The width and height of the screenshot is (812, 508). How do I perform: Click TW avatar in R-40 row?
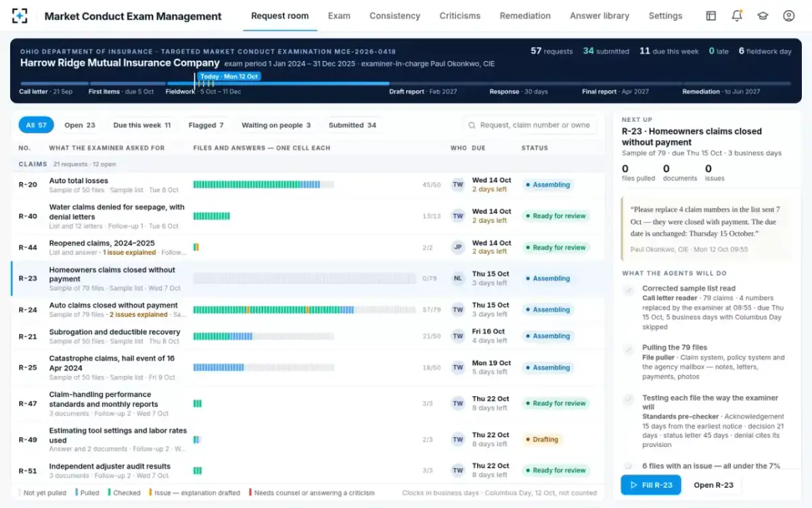tap(458, 216)
